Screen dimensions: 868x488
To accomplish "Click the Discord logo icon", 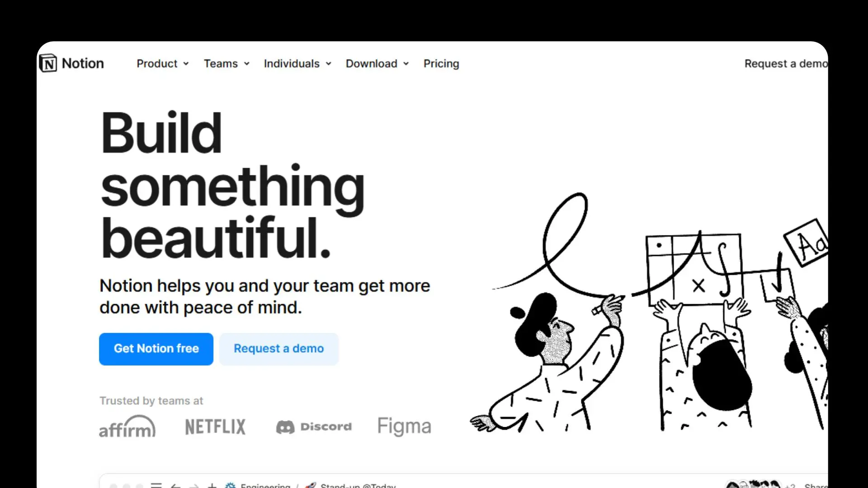I will click(285, 427).
